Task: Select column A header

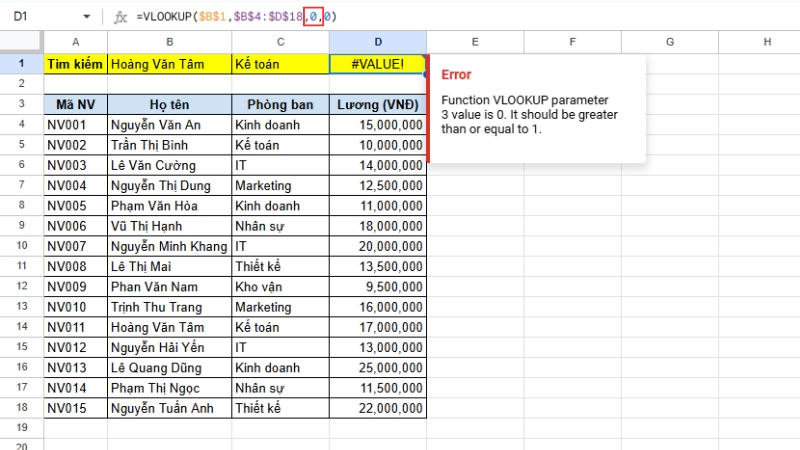Action: 75,42
